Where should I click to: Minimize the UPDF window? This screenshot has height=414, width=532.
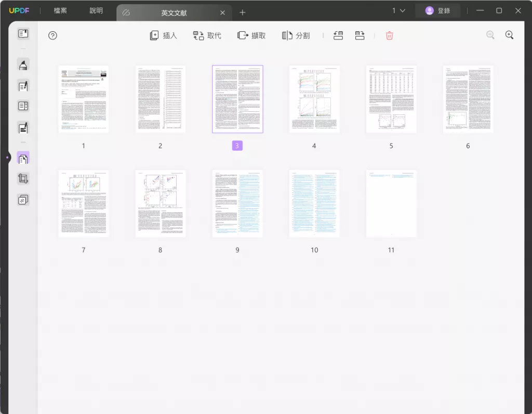click(x=480, y=10)
